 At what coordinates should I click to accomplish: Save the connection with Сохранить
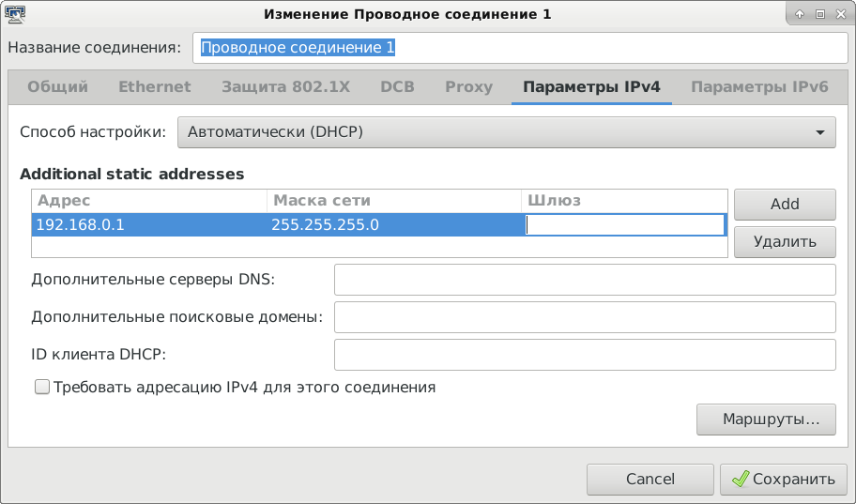point(784,479)
